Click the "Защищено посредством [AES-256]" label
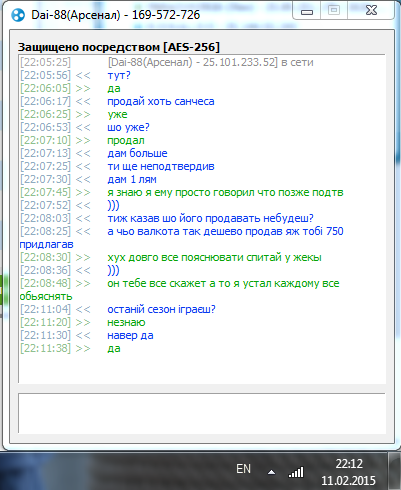 point(119,47)
